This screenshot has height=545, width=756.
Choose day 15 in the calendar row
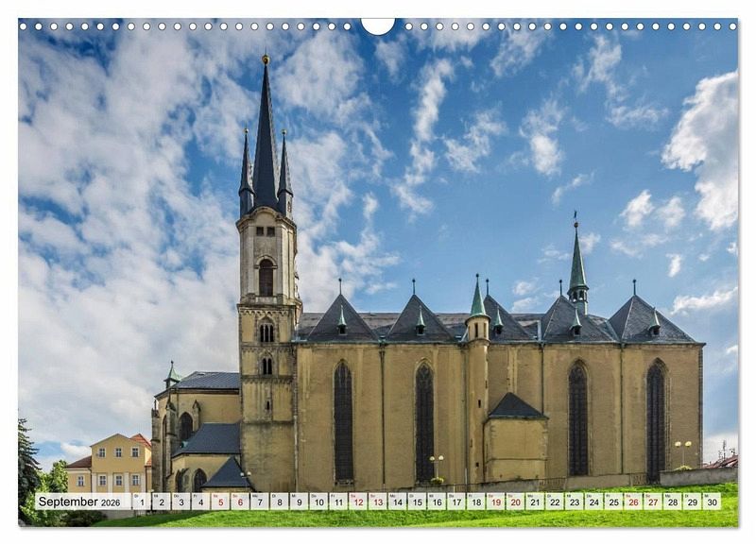pyautogui.click(x=416, y=502)
